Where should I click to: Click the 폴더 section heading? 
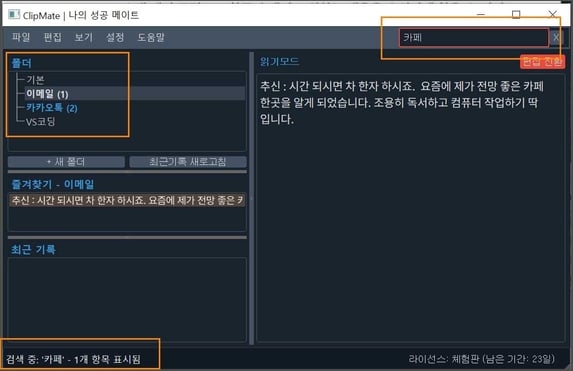22,63
